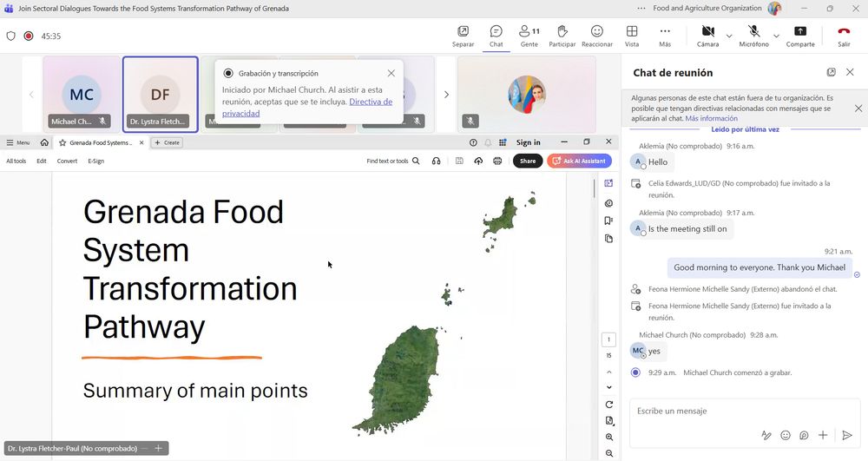Open the Edit menu in Acrobat

42,161
